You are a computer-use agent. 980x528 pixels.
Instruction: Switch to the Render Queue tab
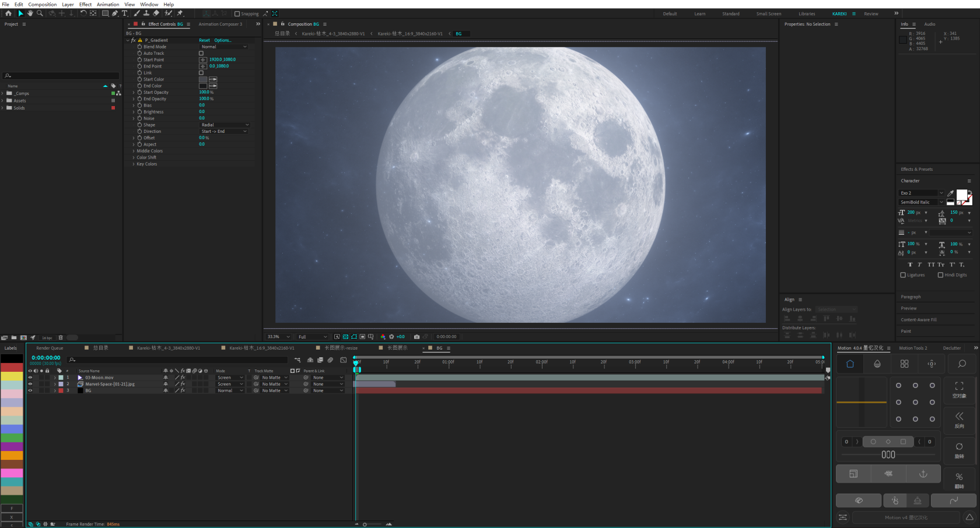coord(50,348)
